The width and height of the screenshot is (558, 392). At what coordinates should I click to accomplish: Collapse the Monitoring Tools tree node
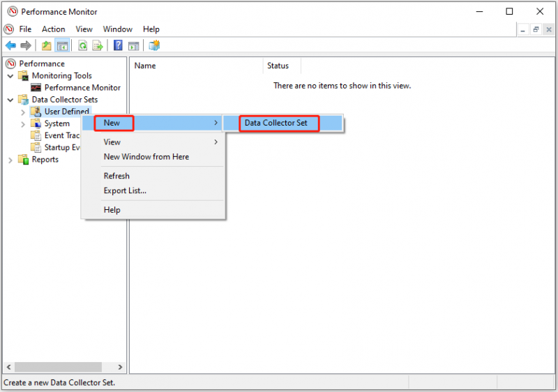click(x=10, y=76)
